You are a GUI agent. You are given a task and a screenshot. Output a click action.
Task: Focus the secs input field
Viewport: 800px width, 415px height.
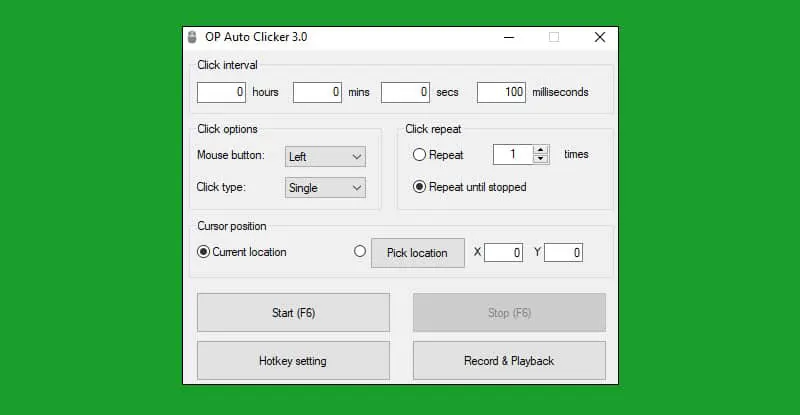coord(405,92)
